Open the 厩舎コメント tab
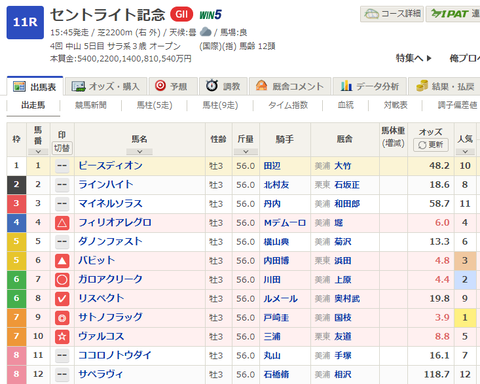The width and height of the screenshot is (480, 384). 290,86
